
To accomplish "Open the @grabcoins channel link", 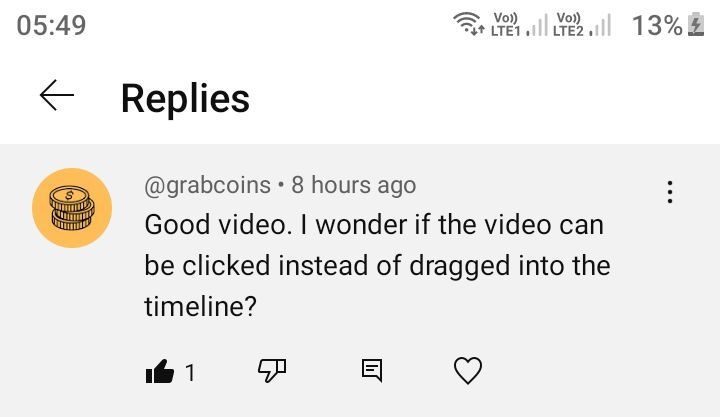I will coord(207,185).
